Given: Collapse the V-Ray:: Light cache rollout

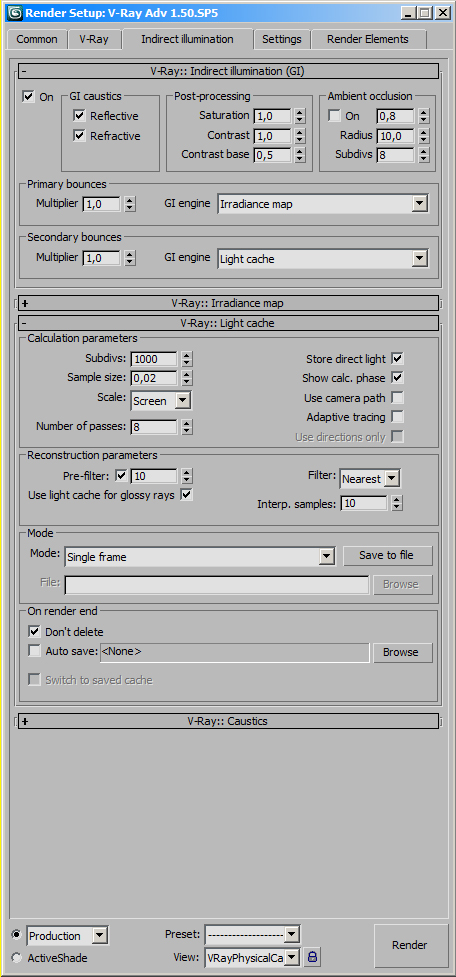Looking at the screenshot, I should tap(228, 323).
